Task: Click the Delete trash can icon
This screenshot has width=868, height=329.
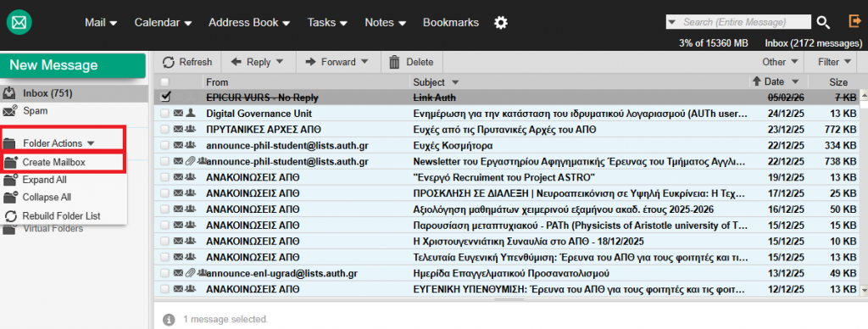Action: click(394, 62)
